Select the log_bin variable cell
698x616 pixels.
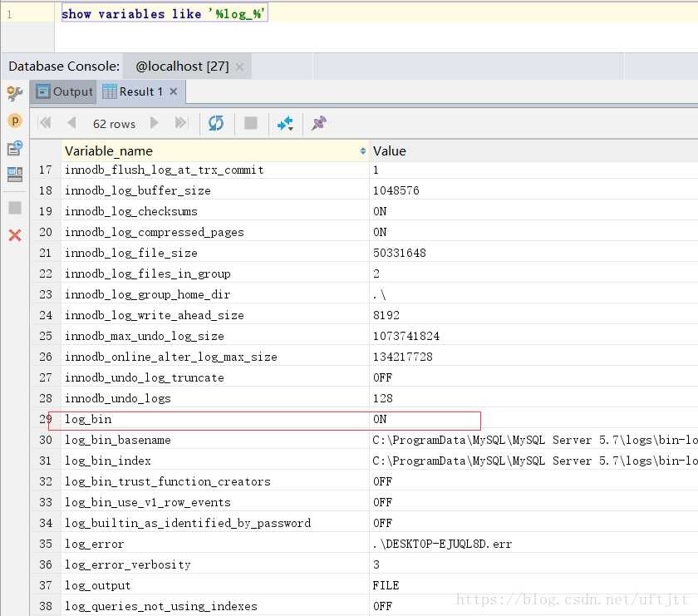click(x=215, y=419)
